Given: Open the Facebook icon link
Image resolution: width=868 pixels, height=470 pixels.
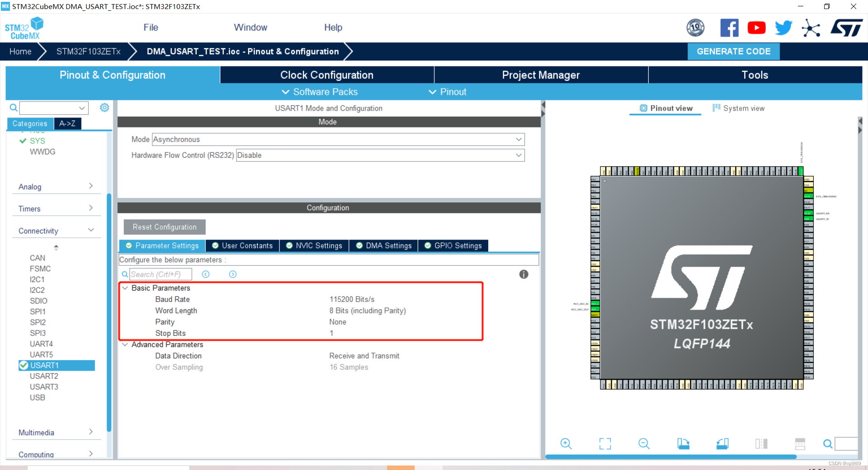Looking at the screenshot, I should pyautogui.click(x=729, y=28).
